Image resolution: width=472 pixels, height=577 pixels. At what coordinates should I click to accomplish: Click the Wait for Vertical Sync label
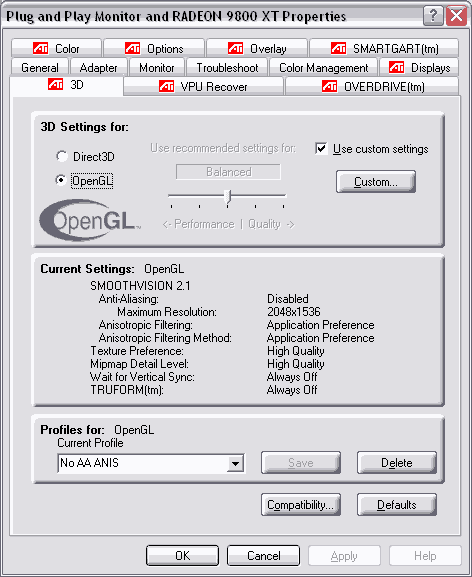click(x=142, y=377)
